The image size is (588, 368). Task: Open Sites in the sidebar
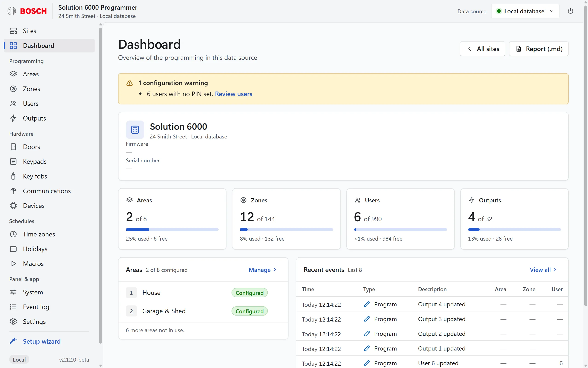49,31
